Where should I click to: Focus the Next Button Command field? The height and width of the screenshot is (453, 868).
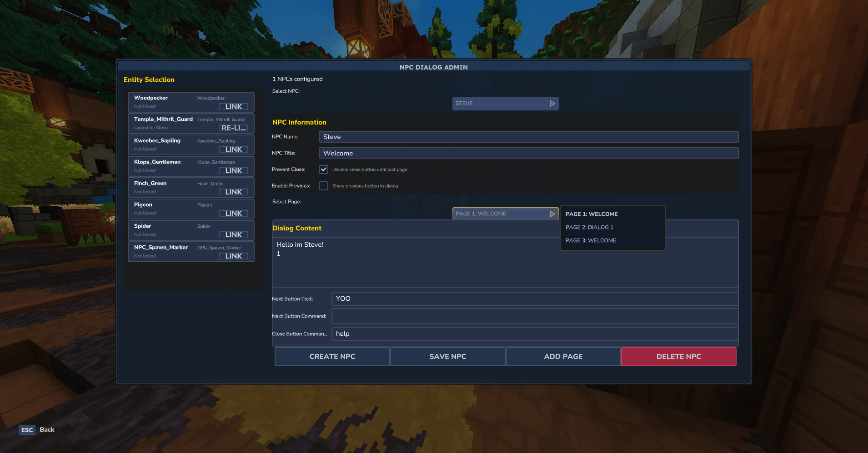[x=534, y=316]
